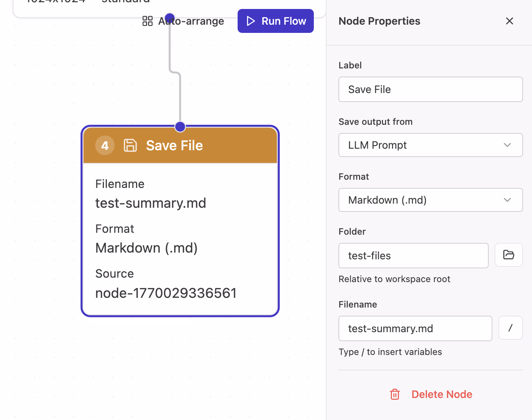Run the flow with the play button
Screen dimensions: 532x420
276,21
